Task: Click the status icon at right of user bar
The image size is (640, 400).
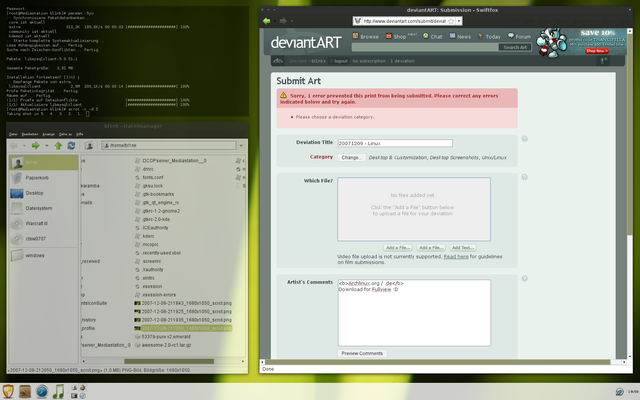Action: [604, 61]
